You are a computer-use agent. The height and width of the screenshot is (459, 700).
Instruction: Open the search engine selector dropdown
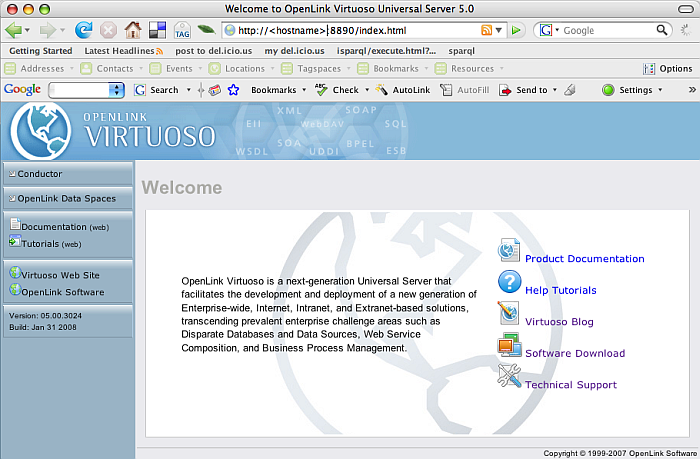point(557,30)
